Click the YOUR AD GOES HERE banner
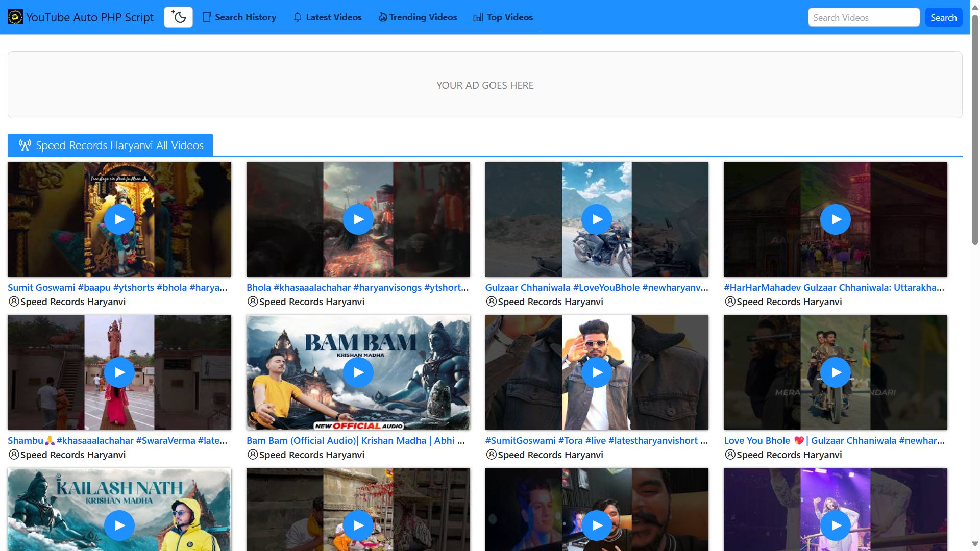Image resolution: width=980 pixels, height=551 pixels. (x=485, y=85)
